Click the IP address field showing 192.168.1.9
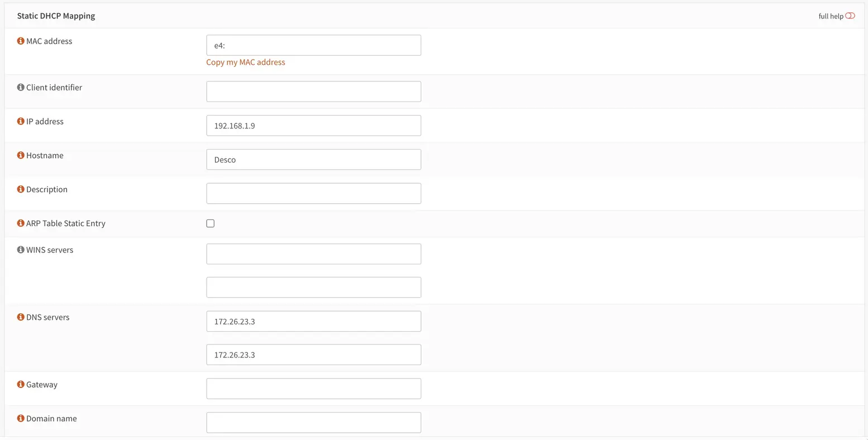Image resolution: width=868 pixels, height=440 pixels. coord(313,126)
